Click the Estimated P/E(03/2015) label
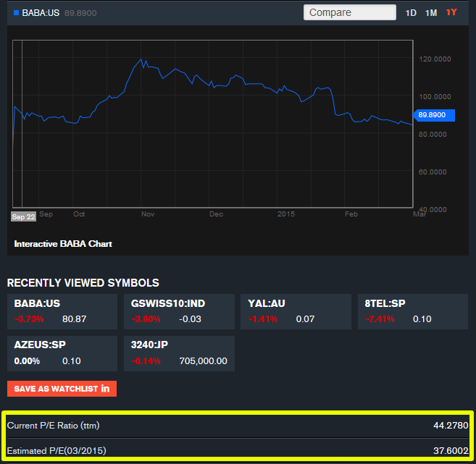This screenshot has height=464, width=476. click(57, 451)
